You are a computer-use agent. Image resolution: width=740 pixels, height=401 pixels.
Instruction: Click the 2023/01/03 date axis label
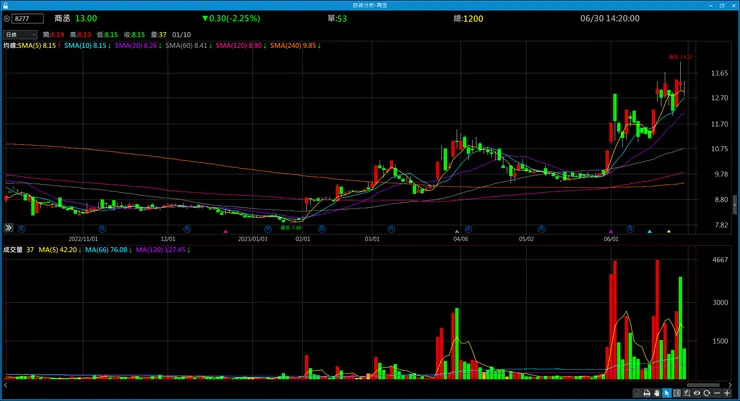point(252,239)
